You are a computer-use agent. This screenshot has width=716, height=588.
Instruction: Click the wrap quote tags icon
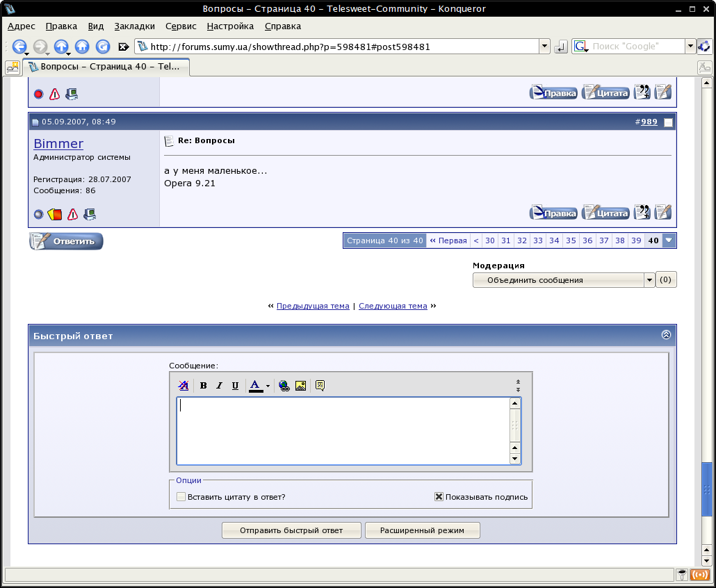coord(320,386)
